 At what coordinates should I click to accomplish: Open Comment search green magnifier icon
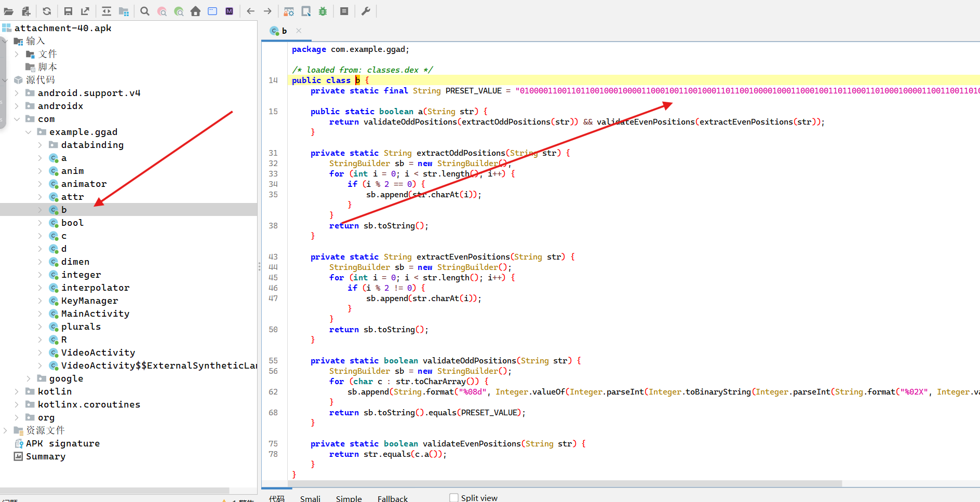(179, 11)
